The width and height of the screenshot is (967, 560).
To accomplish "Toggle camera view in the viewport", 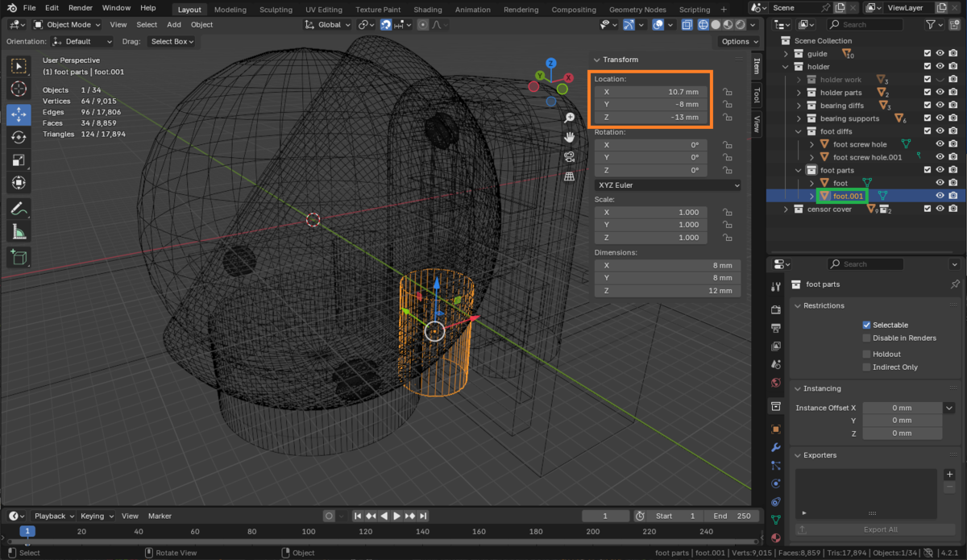I will (570, 156).
